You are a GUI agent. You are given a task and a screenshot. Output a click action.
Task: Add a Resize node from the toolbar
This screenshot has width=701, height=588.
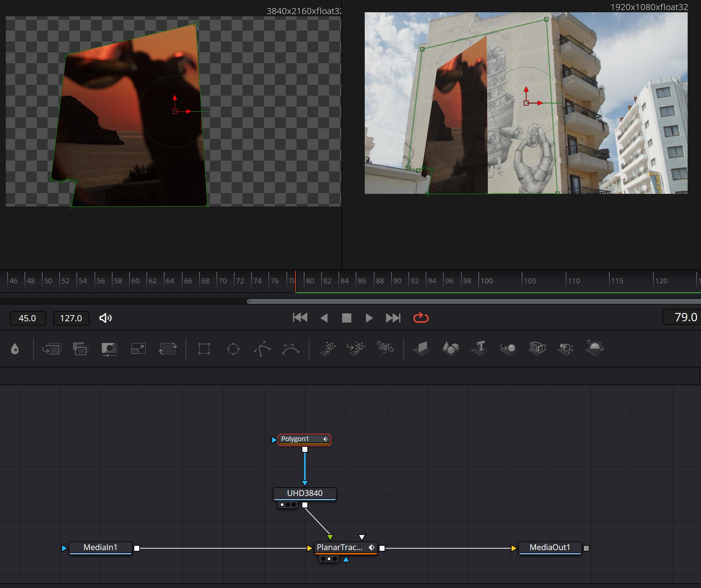138,349
